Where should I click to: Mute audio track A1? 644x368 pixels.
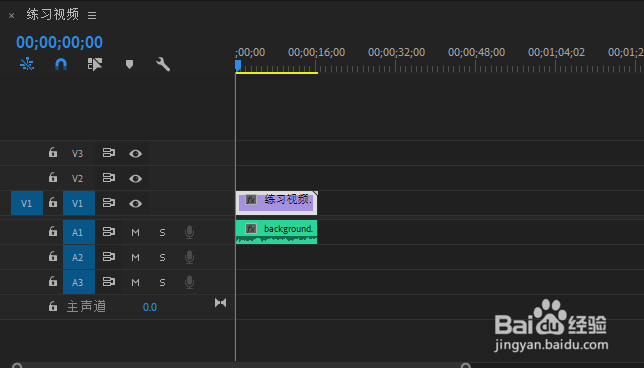tap(136, 232)
